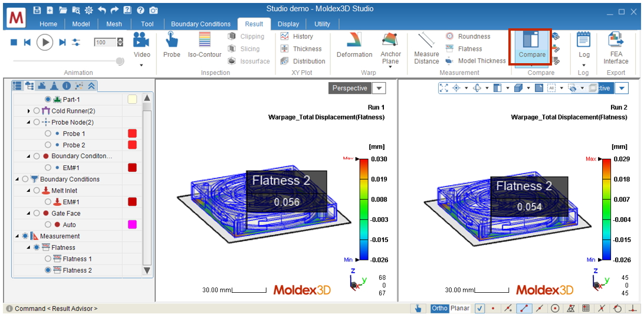Create a new project with the plus-file icon
This screenshot has height=317, width=644.
(50, 10)
